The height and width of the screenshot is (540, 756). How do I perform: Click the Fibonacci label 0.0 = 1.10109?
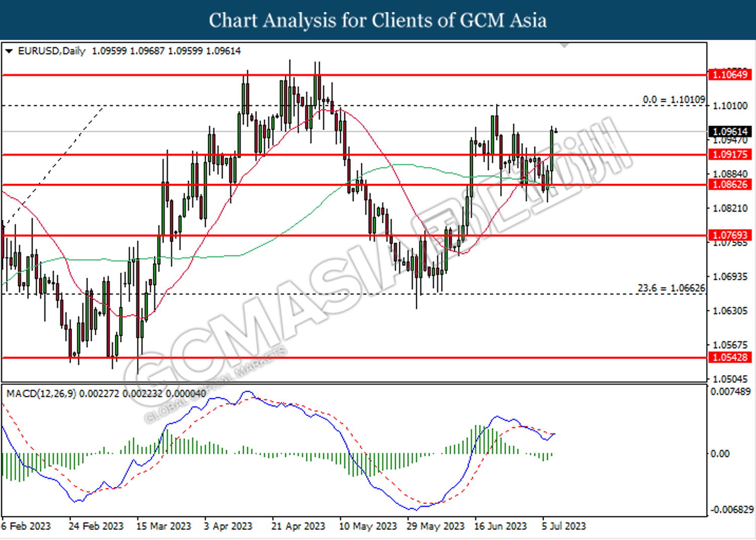tap(674, 99)
